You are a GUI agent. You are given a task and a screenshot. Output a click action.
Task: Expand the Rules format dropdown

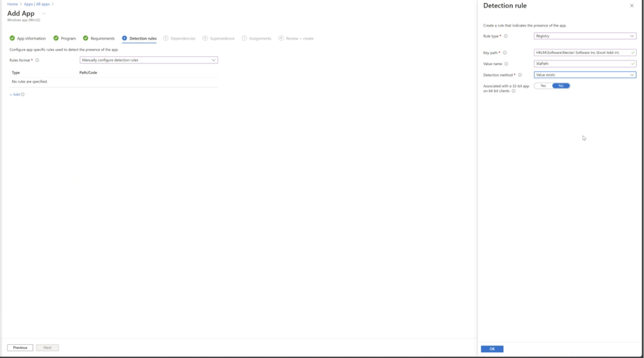pyautogui.click(x=149, y=60)
